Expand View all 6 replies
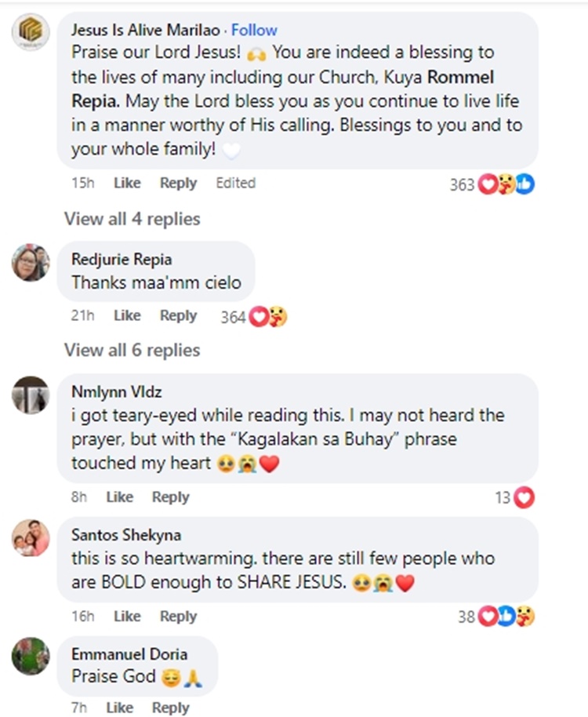 (x=132, y=350)
